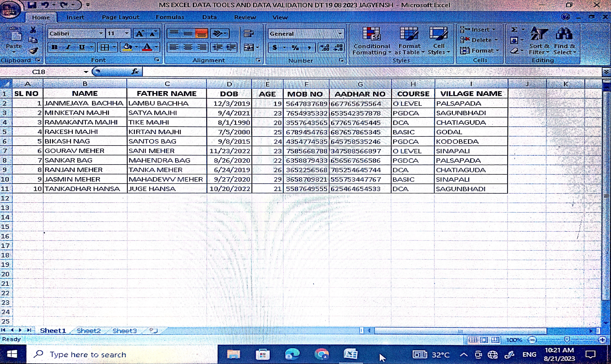Toggle Bold formatting
Image resolution: width=611 pixels, height=364 pixels.
[54, 47]
